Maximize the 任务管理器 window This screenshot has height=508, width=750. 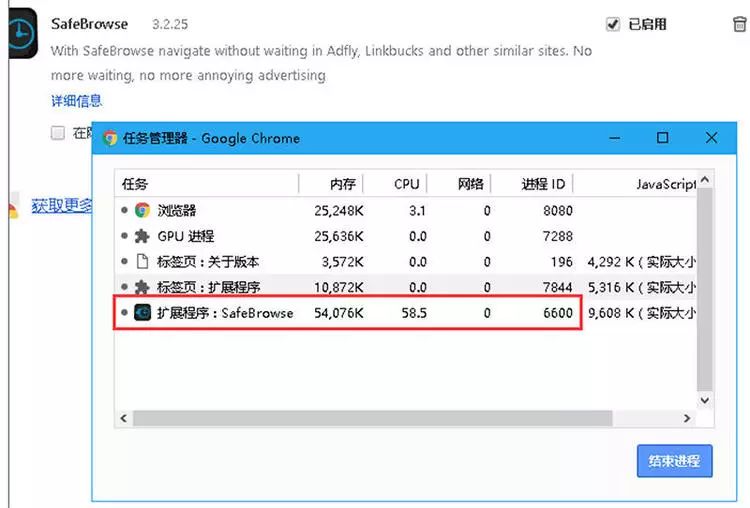[x=662, y=138]
